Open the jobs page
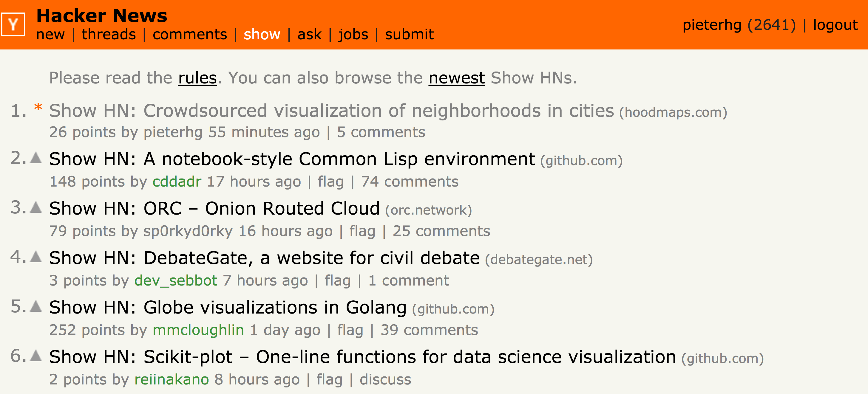Image resolution: width=868 pixels, height=394 pixels. point(353,34)
